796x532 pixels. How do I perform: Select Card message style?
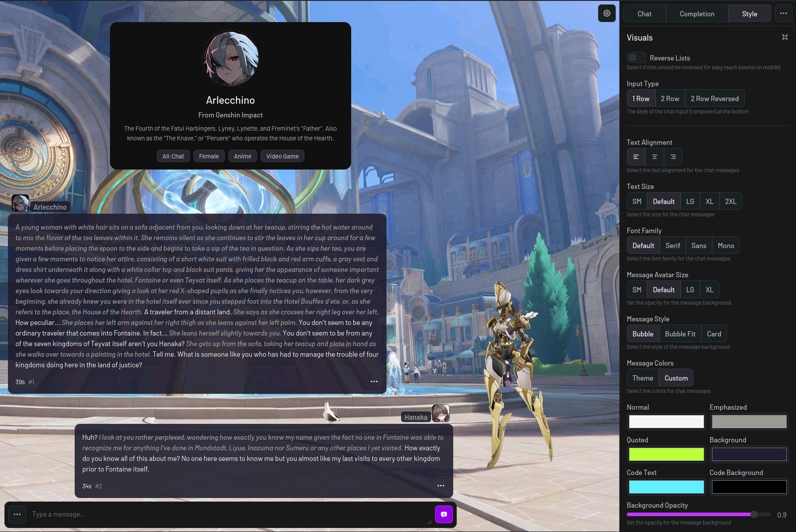714,334
